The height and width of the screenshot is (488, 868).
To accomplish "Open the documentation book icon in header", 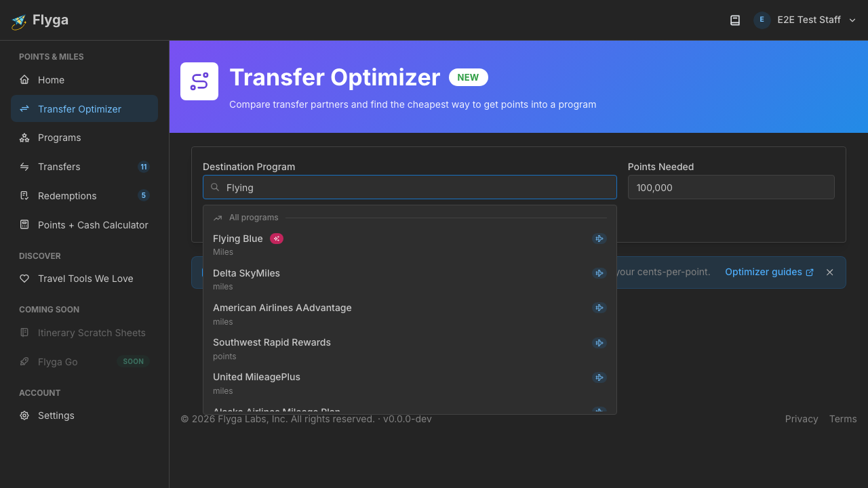I will point(735,20).
